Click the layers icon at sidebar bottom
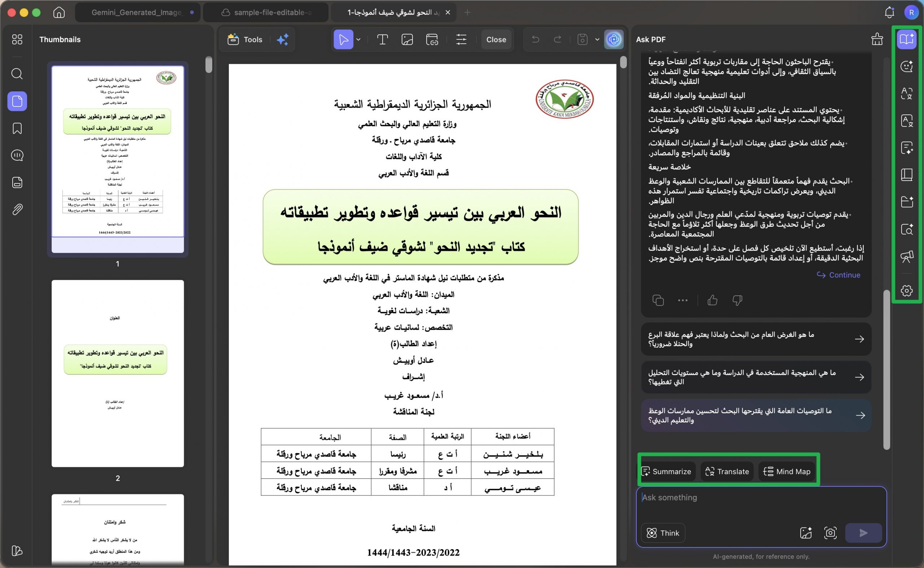The width and height of the screenshot is (924, 568). point(17,551)
